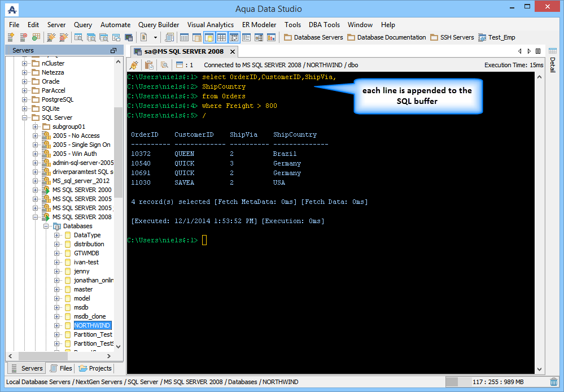
Task: Open the Test_Emp bookmark in the toolbar
Action: [x=496, y=38]
